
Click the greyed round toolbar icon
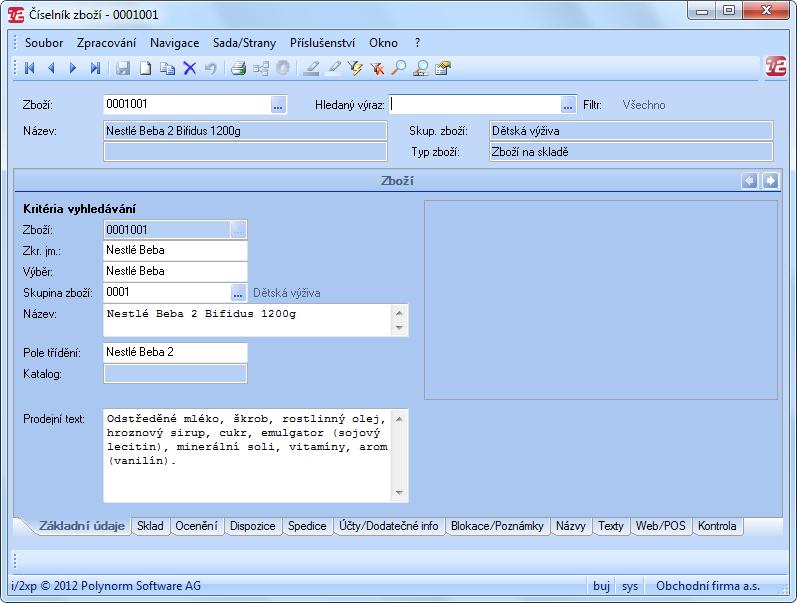[x=283, y=68]
